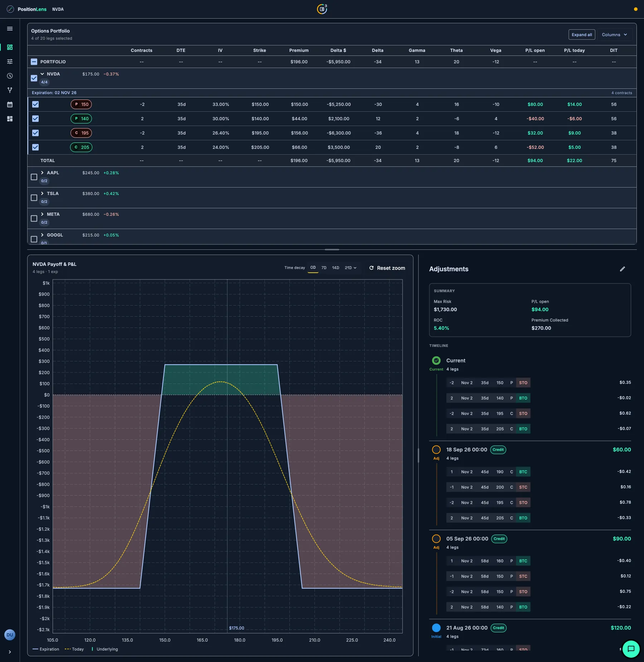
Task: Click the Expand all button
Action: 582,35
